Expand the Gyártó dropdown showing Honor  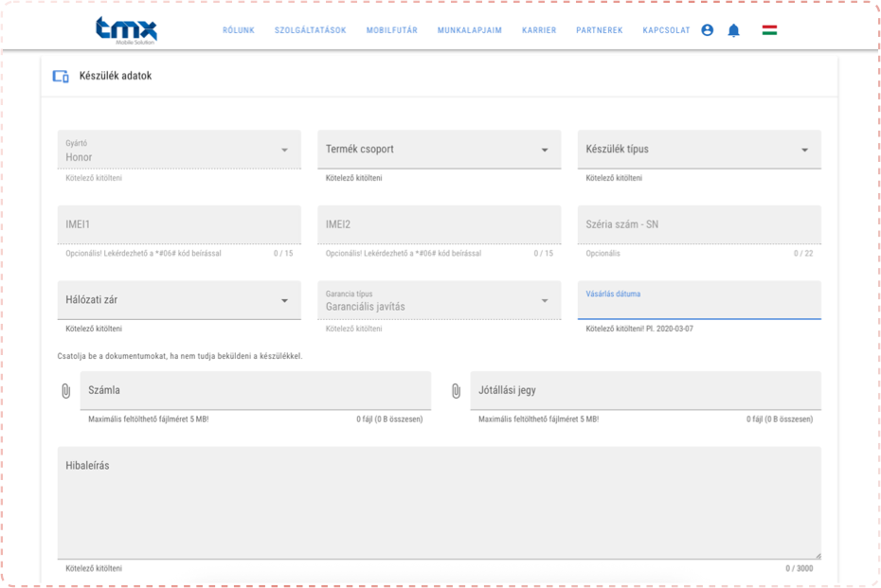pos(179,150)
